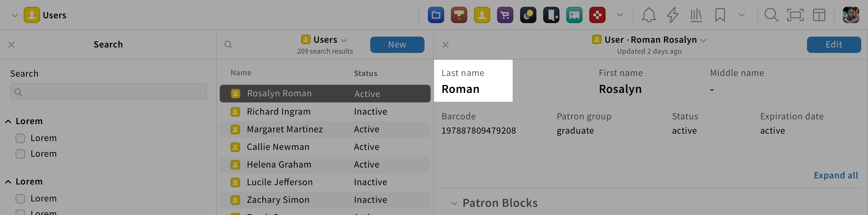868x215 pixels.
Task: Click the Patron group value graduate
Action: [x=575, y=131]
